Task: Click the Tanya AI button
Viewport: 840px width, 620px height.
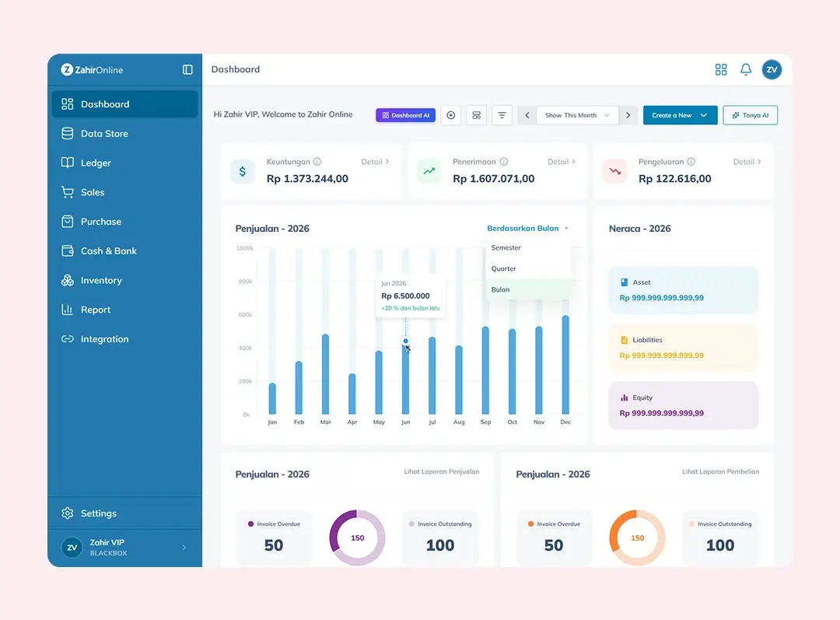Action: [750, 115]
